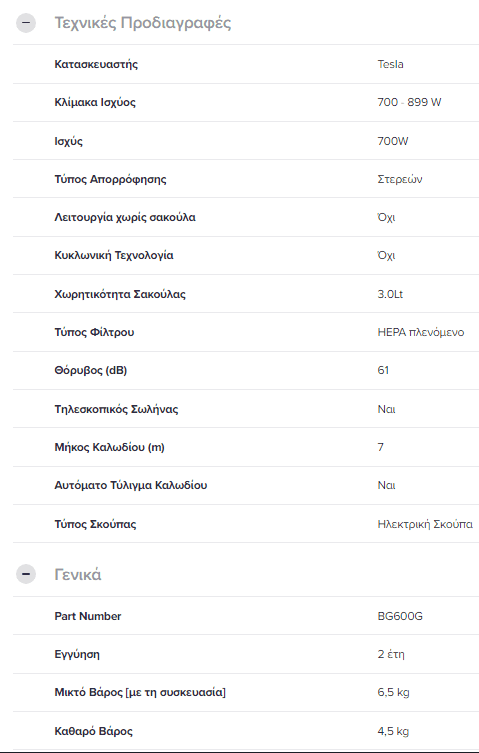The width and height of the screenshot is (479, 753).
Task: Click the Εγγύηση 2 έτη value
Action: tap(391, 654)
